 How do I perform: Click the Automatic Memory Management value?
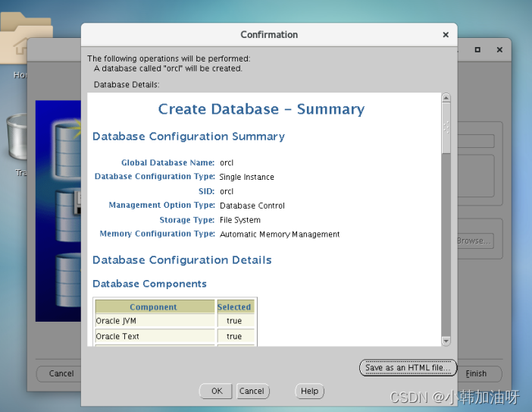pos(280,234)
